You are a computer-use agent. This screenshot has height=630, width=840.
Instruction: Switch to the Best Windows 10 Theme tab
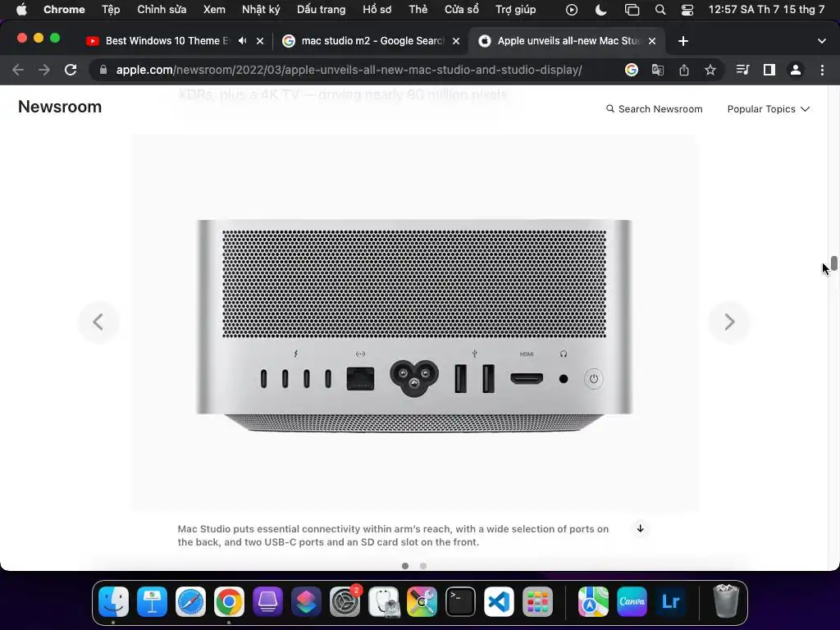coord(166,41)
